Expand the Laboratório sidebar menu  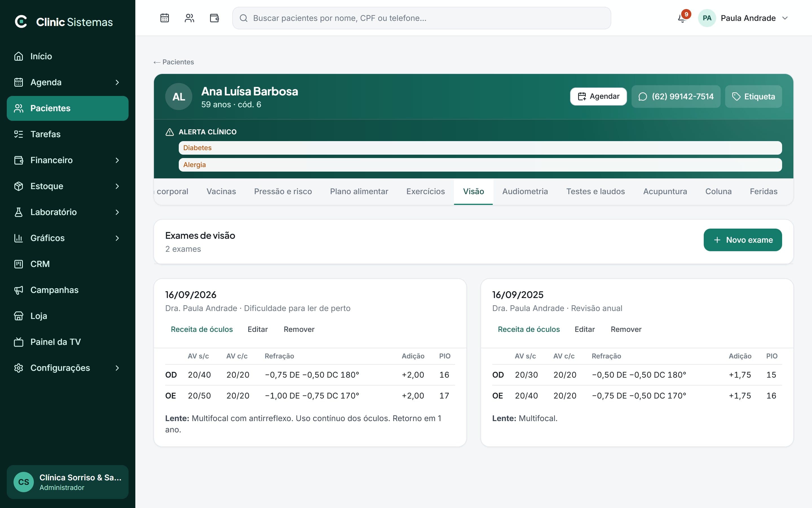pyautogui.click(x=67, y=212)
